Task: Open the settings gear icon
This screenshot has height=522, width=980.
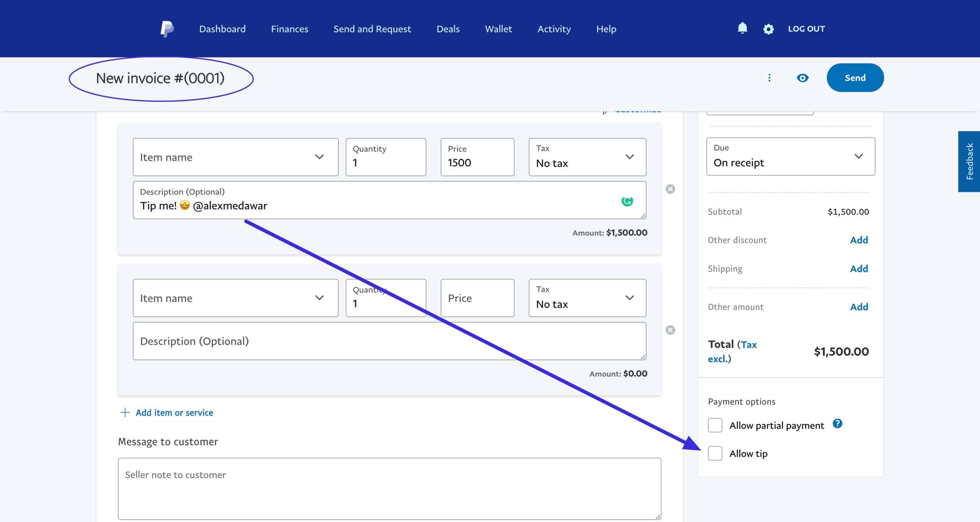Action: pyautogui.click(x=768, y=29)
